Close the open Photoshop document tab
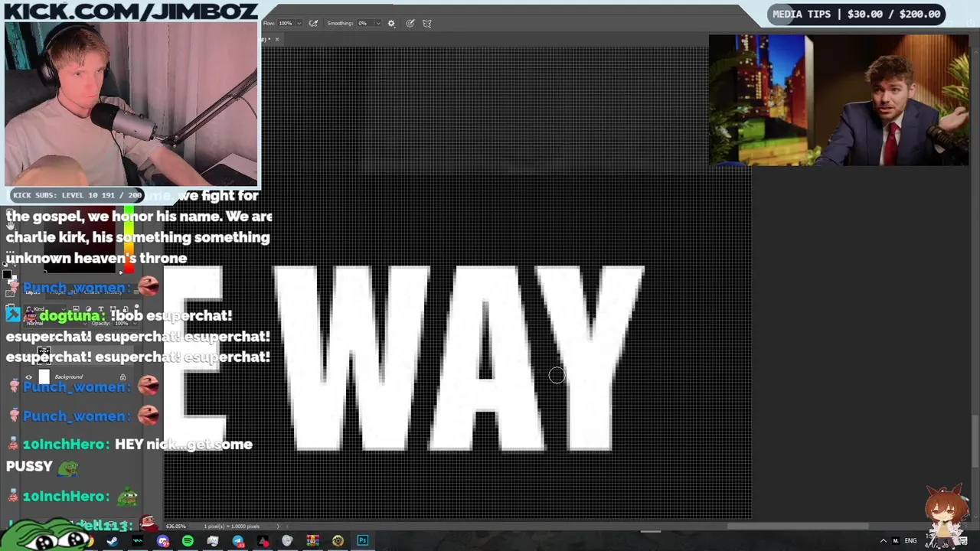 click(276, 39)
